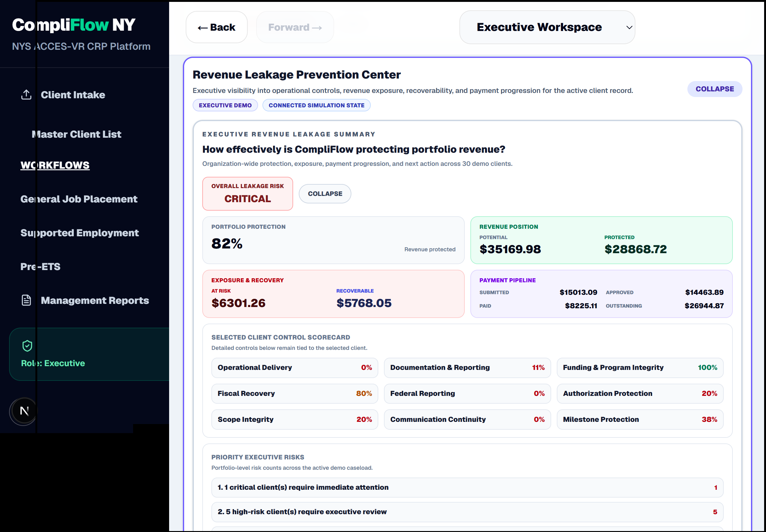The height and width of the screenshot is (532, 766).
Task: Open the high-risk clients require executive review row
Action: click(467, 512)
